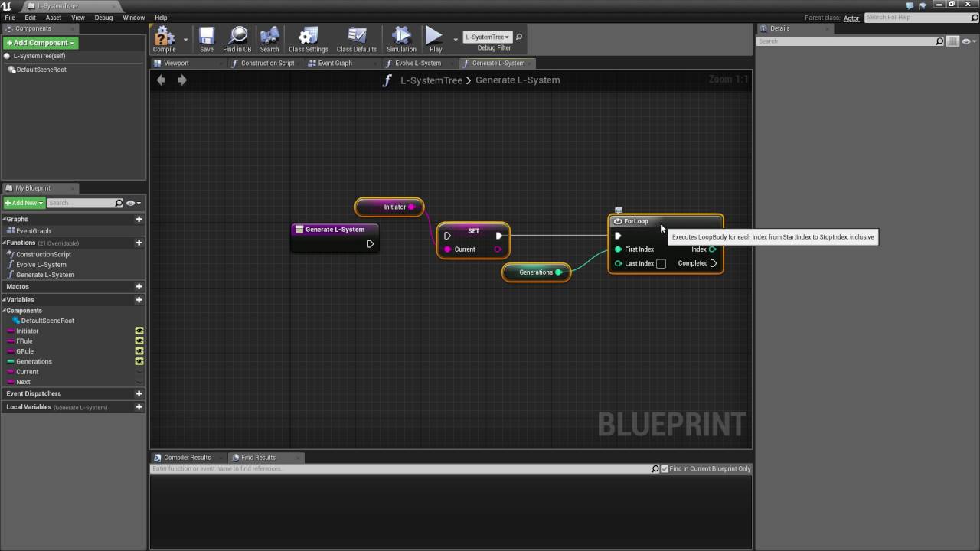
Task: Open the Compile options dropdown arrow
Action: (x=185, y=40)
